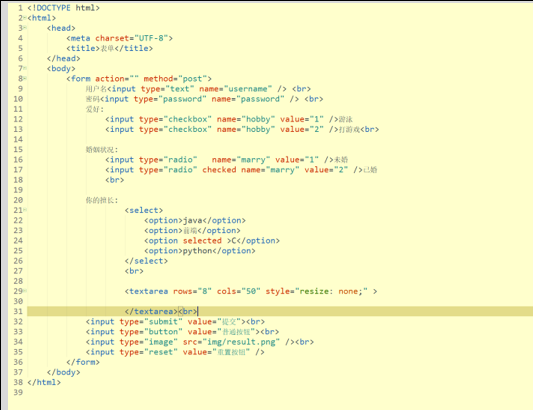Click the "selected" attribute on the C option
The height and width of the screenshot is (410, 533).
[x=202, y=241]
